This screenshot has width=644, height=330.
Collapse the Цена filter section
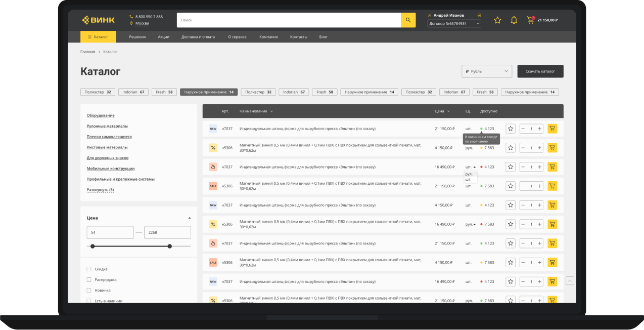pyautogui.click(x=189, y=218)
